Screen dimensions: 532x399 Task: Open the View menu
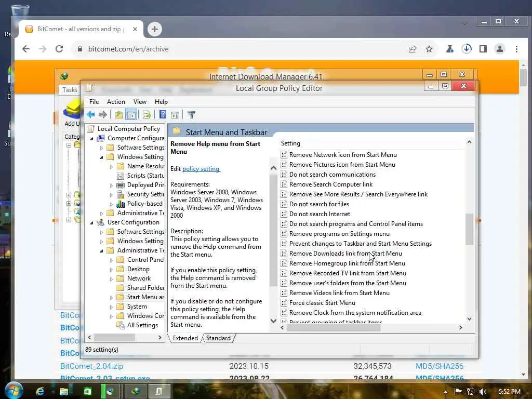click(140, 102)
